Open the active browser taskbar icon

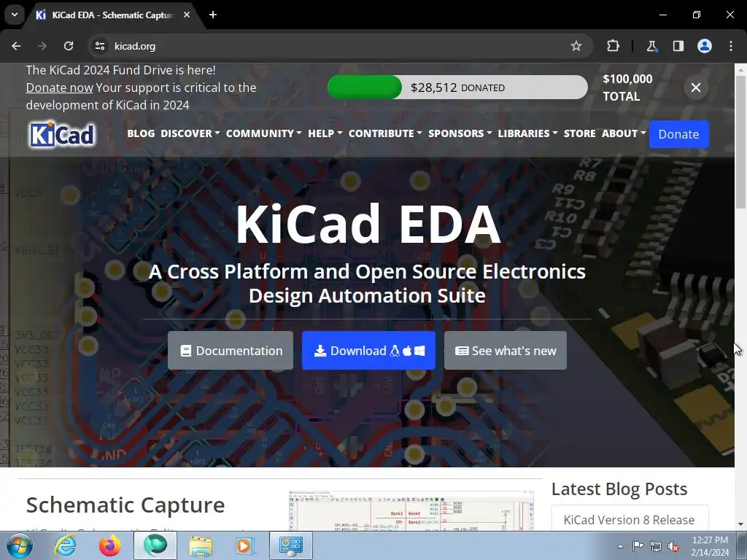[155, 545]
